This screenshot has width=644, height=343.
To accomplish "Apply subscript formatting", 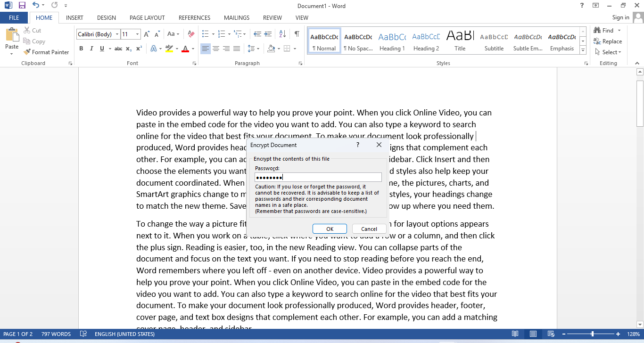I will pyautogui.click(x=129, y=49).
